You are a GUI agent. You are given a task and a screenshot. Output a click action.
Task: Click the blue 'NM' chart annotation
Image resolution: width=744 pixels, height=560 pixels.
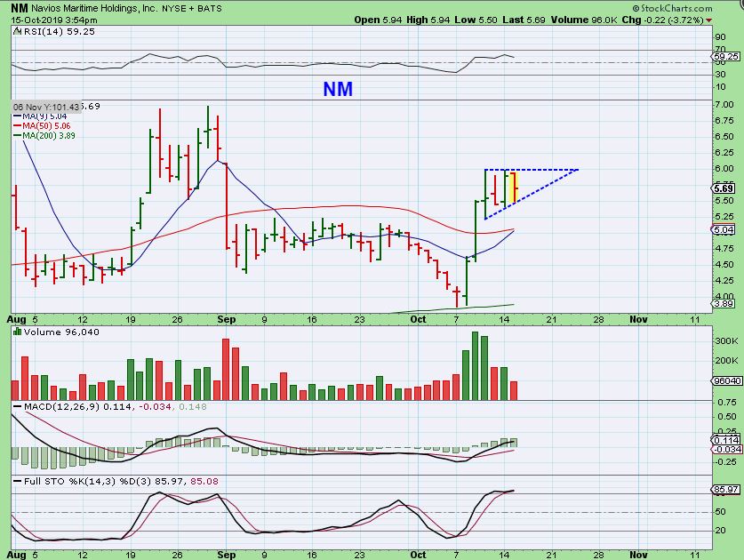(338, 89)
